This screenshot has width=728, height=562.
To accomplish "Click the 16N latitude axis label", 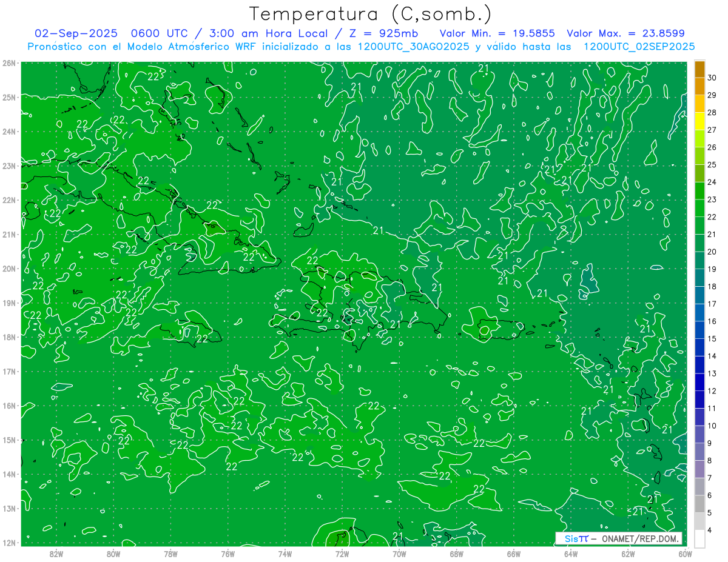I will click(x=8, y=406).
